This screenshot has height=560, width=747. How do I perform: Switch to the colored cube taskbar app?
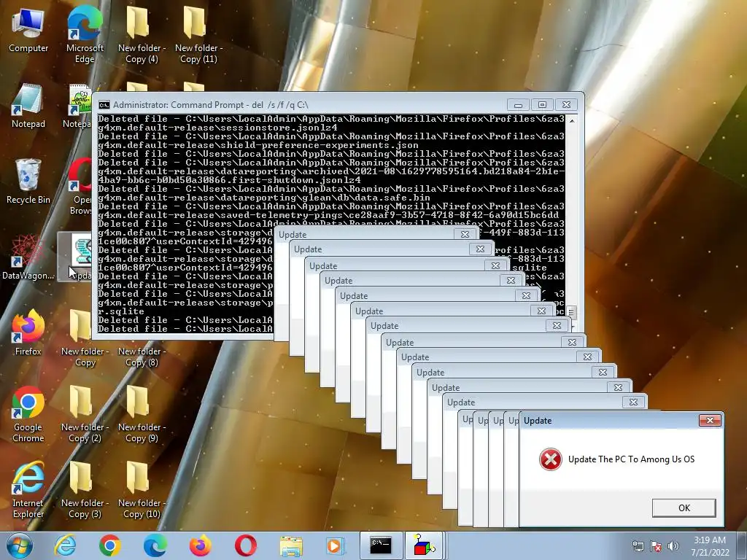pyautogui.click(x=424, y=545)
